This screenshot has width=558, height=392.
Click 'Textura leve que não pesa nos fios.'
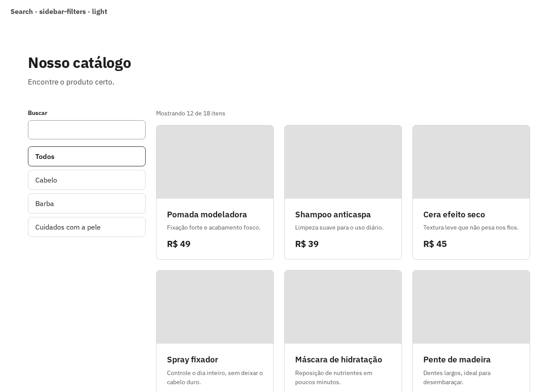(471, 227)
